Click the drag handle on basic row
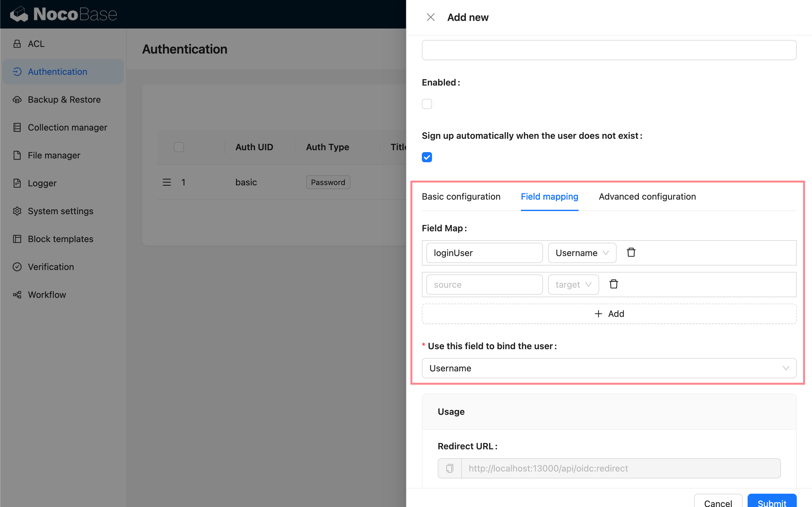This screenshot has height=507, width=812. pyautogui.click(x=167, y=182)
